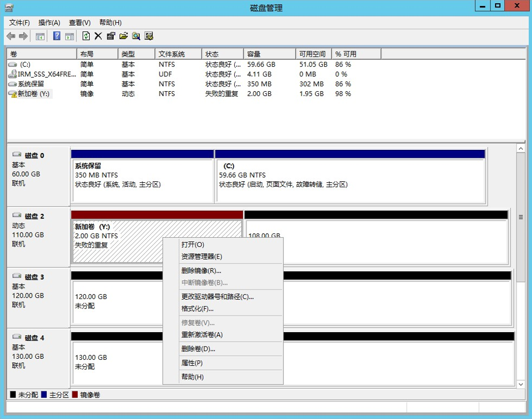
Task: Click the blue 主分区 legend swatch
Action: [x=44, y=394]
